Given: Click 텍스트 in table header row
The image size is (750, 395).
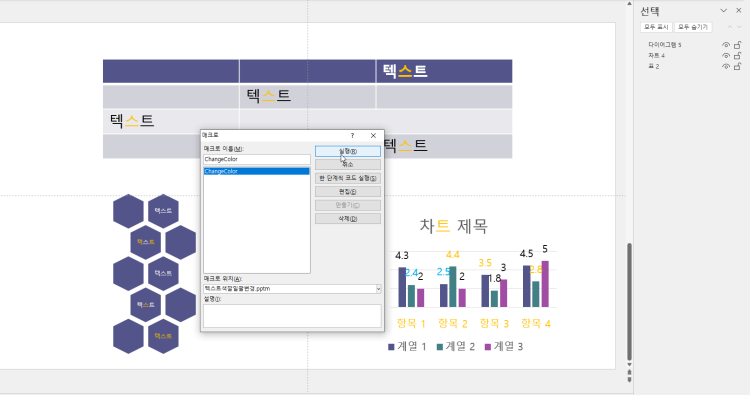Looking at the screenshot, I should [x=405, y=71].
